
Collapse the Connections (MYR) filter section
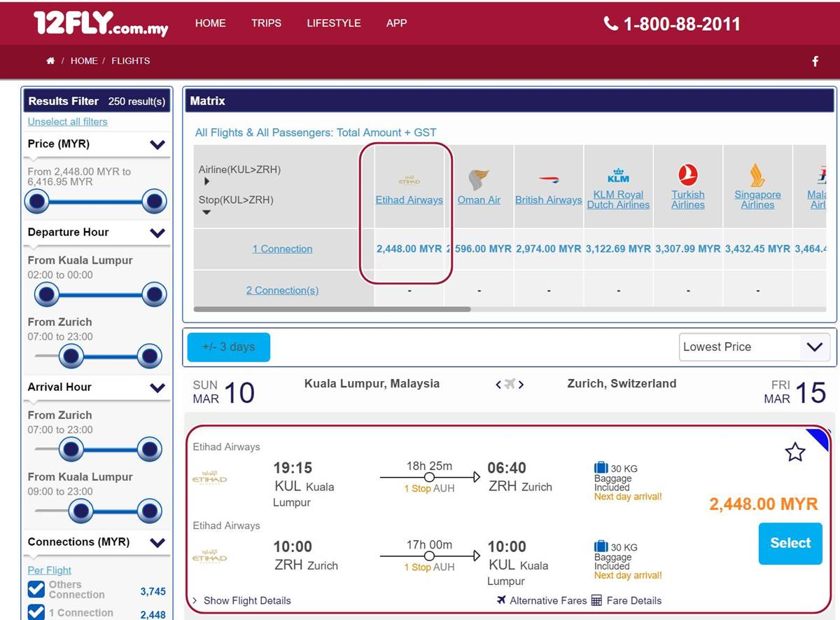(x=157, y=542)
